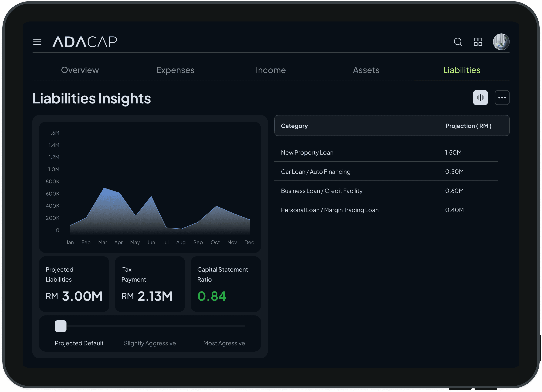Open the three-dot more options menu
The height and width of the screenshot is (392, 542).
point(502,97)
